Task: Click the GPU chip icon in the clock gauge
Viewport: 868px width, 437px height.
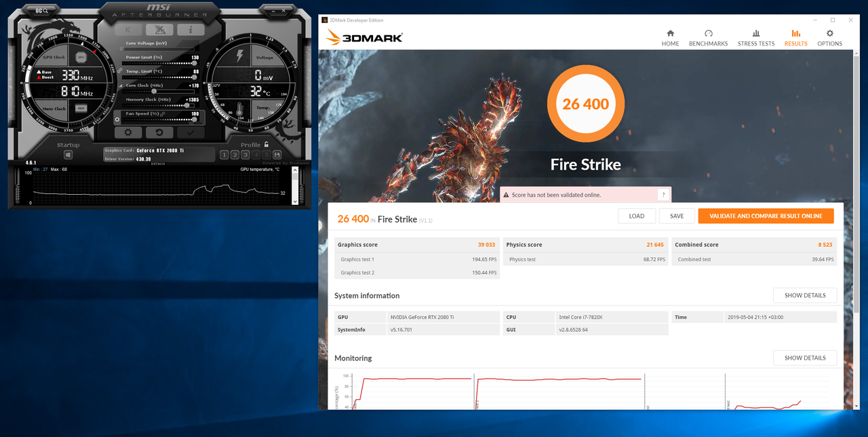Action: [x=81, y=57]
